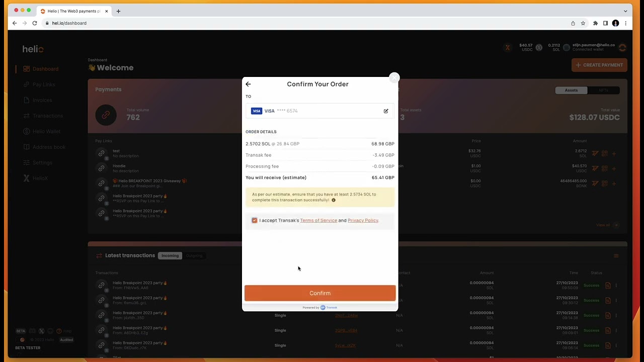The image size is (644, 362).
Task: Open the Address book section
Action: click(49, 147)
